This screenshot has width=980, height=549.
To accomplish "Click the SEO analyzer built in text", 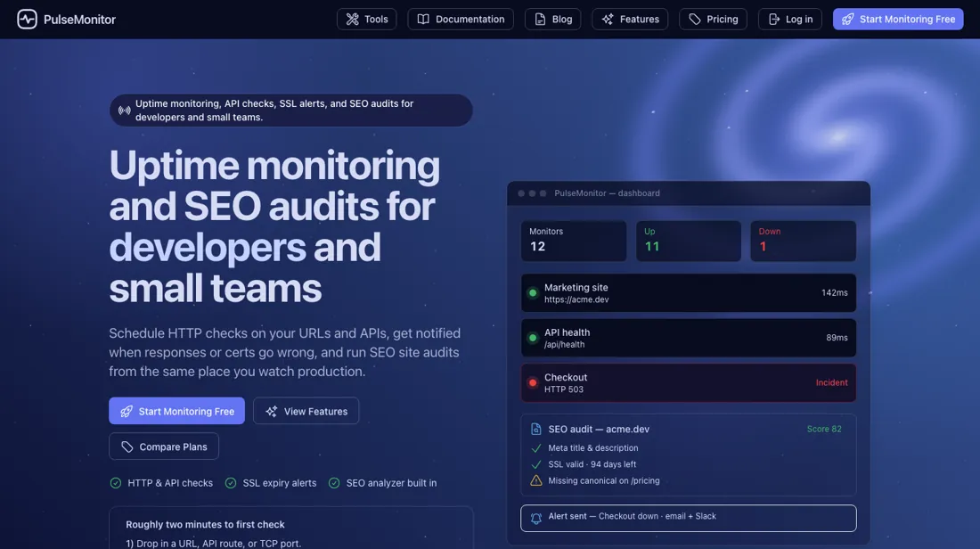I will point(391,483).
